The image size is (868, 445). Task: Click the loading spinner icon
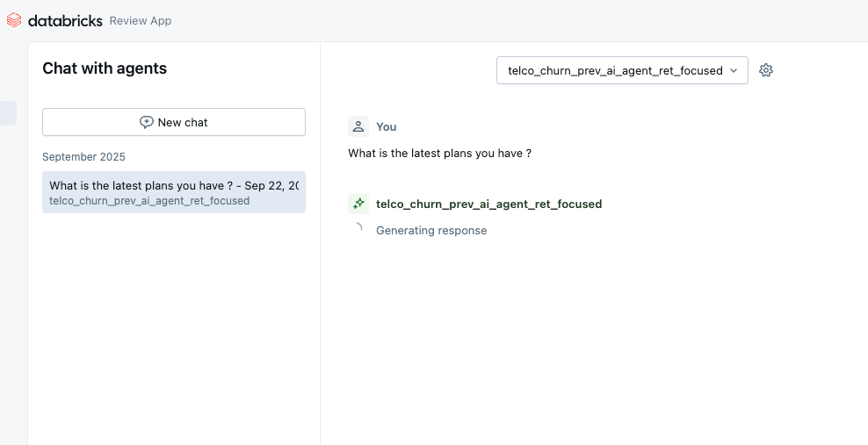click(358, 229)
